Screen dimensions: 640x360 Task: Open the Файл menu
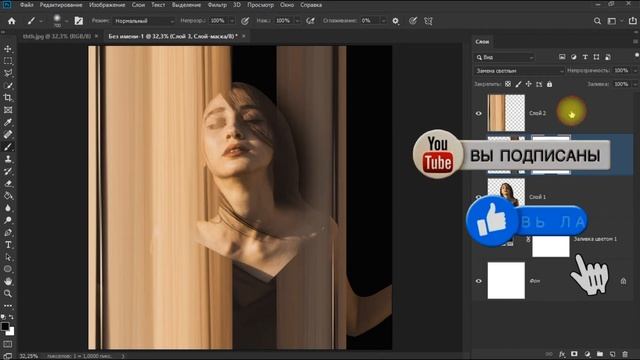(27, 5)
